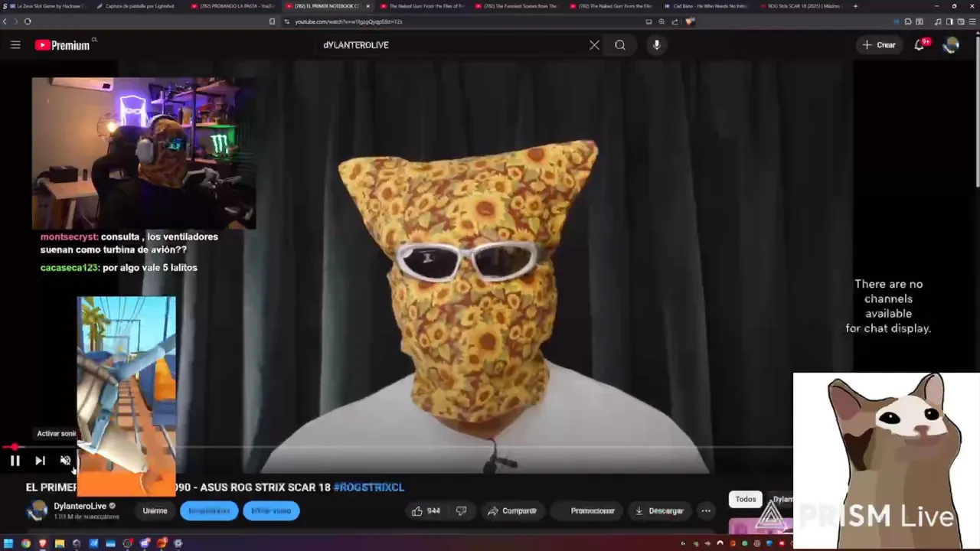This screenshot has width=980, height=551.
Task: Open File Explorer from the taskbar
Action: point(59,543)
